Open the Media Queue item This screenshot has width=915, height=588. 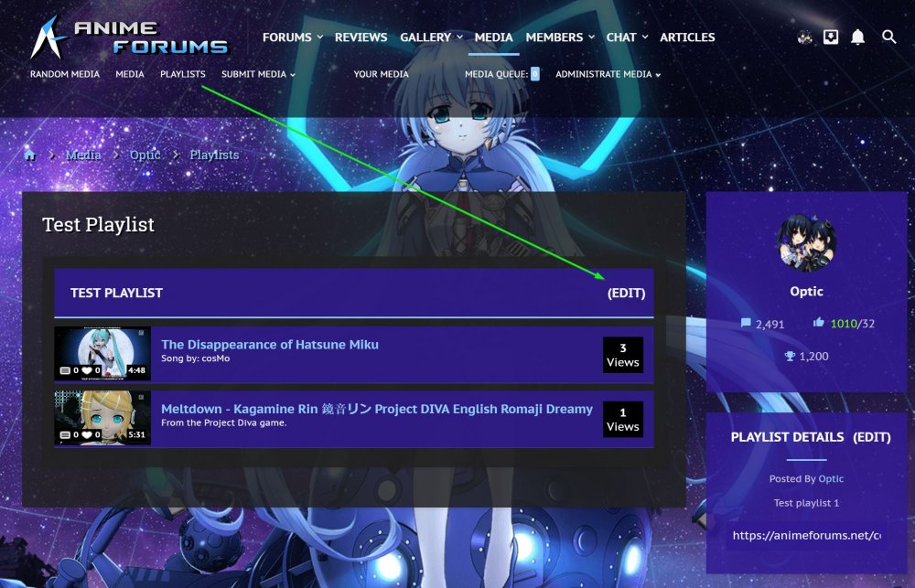tap(501, 74)
